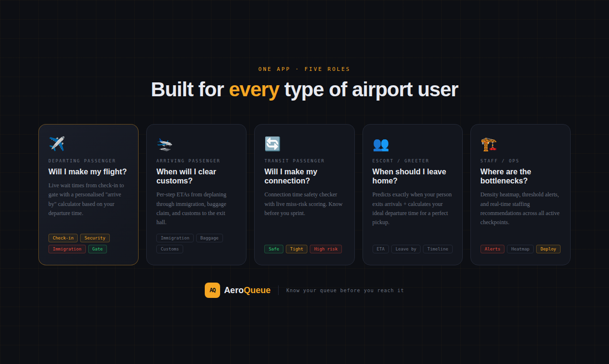The height and width of the screenshot is (364, 609).
Task: Select the Check-in tag
Action: coord(63,238)
